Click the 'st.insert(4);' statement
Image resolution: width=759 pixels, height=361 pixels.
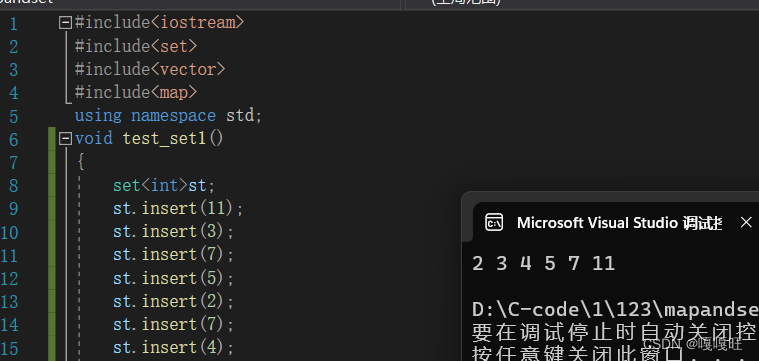pos(174,347)
